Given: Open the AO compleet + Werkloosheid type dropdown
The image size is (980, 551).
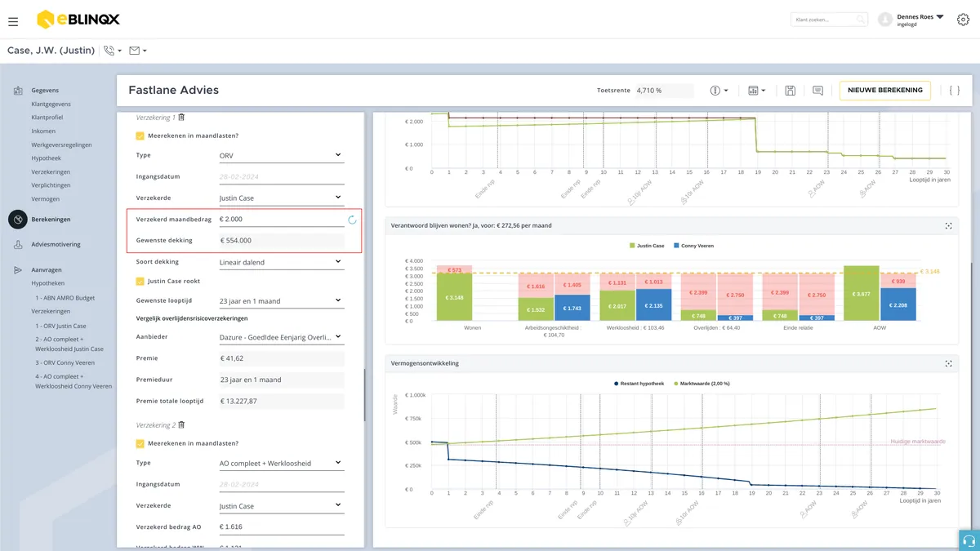Looking at the screenshot, I should pyautogui.click(x=281, y=463).
